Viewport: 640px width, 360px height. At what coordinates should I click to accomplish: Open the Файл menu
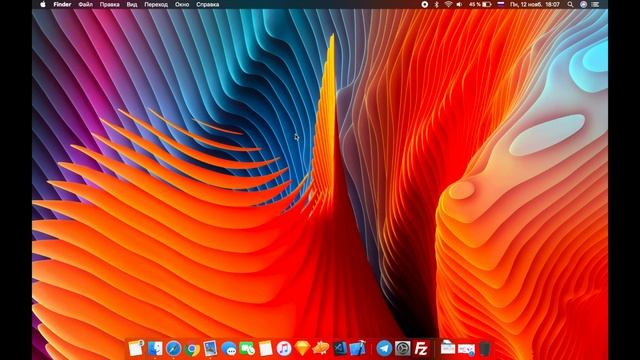[x=85, y=4]
